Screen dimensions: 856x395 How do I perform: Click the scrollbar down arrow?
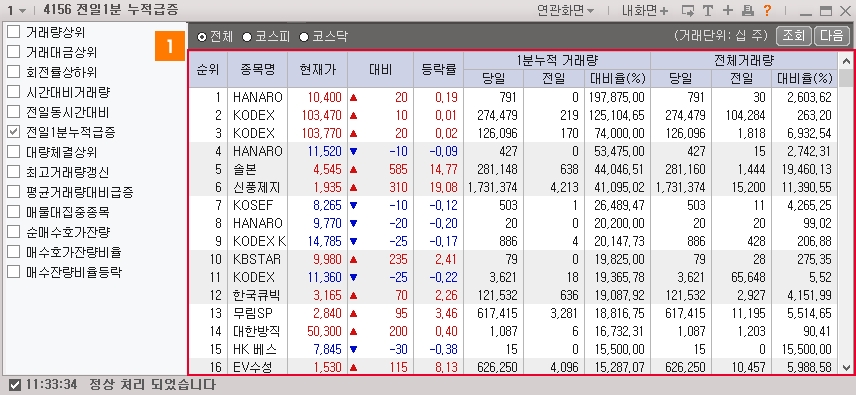click(x=846, y=367)
